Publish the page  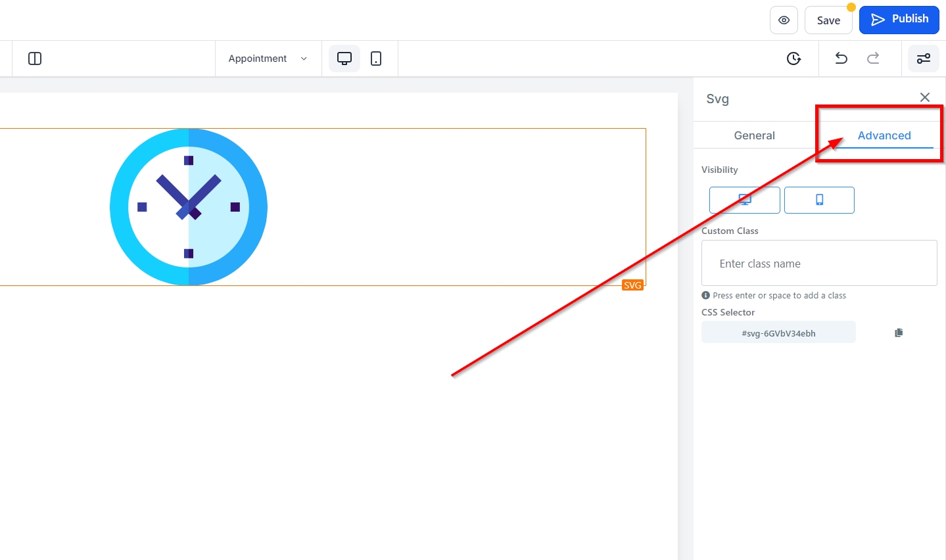point(899,20)
